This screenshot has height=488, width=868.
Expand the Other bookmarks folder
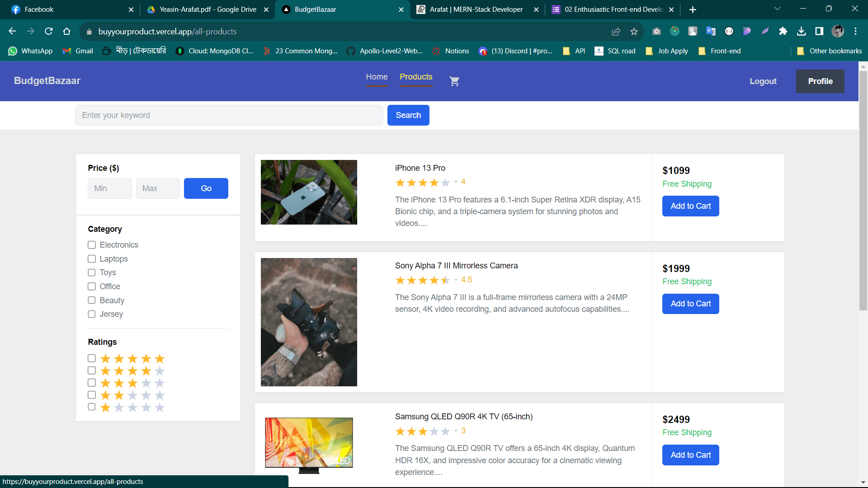829,51
